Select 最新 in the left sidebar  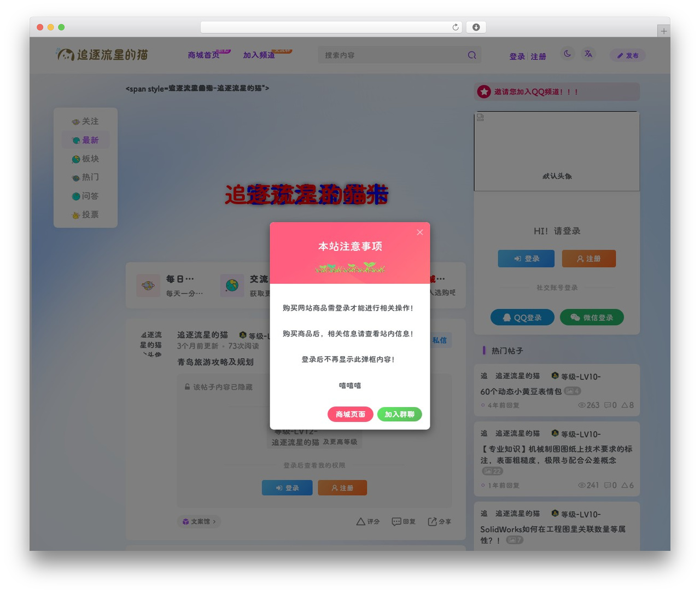85,140
